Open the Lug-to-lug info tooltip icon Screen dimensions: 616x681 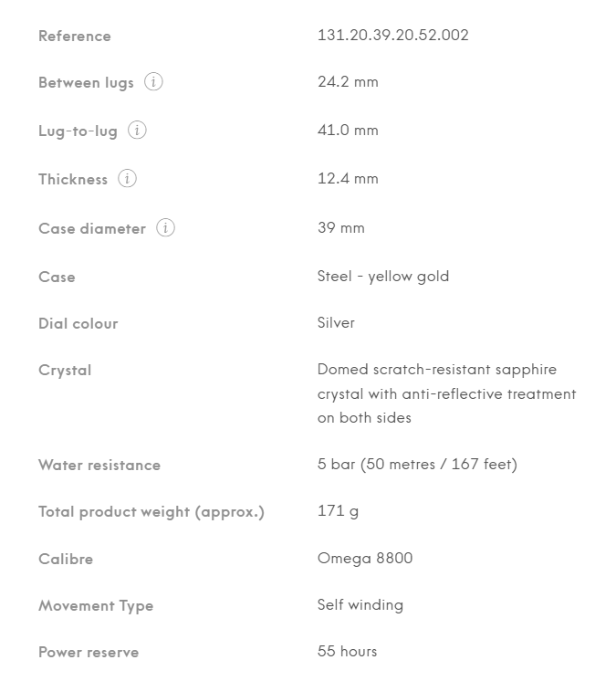137,131
